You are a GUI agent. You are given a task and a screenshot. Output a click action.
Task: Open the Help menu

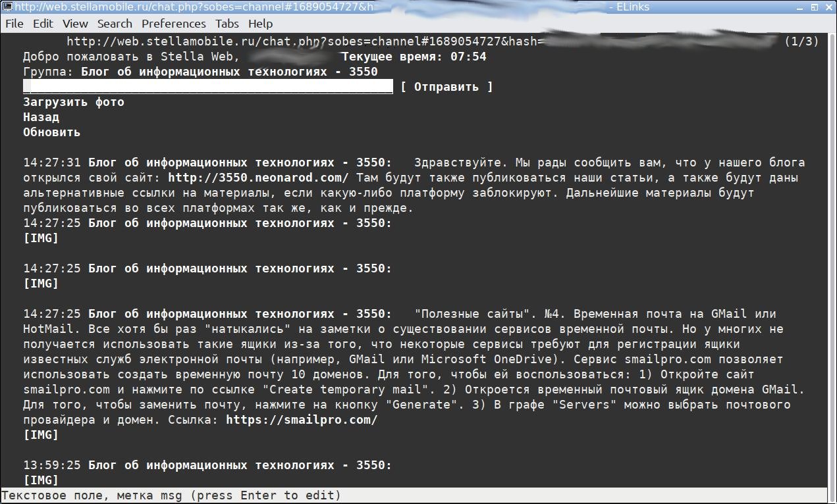(260, 24)
